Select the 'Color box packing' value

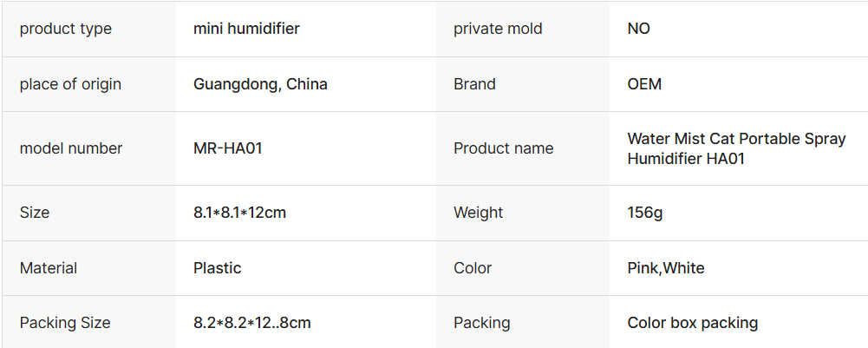click(x=693, y=323)
